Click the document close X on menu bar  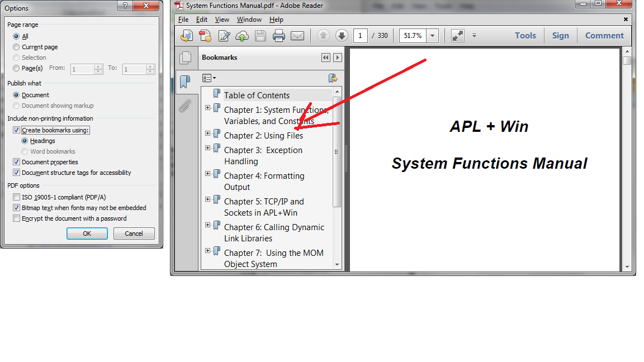point(626,20)
